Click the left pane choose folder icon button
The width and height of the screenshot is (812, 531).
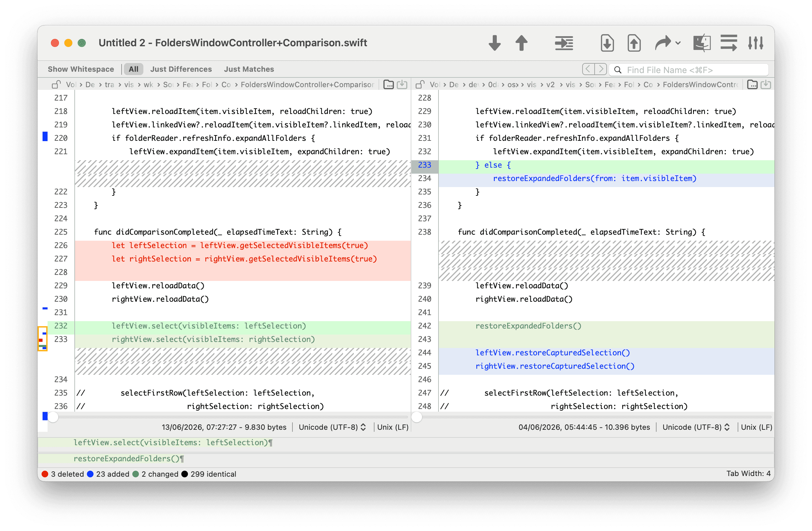[388, 84]
